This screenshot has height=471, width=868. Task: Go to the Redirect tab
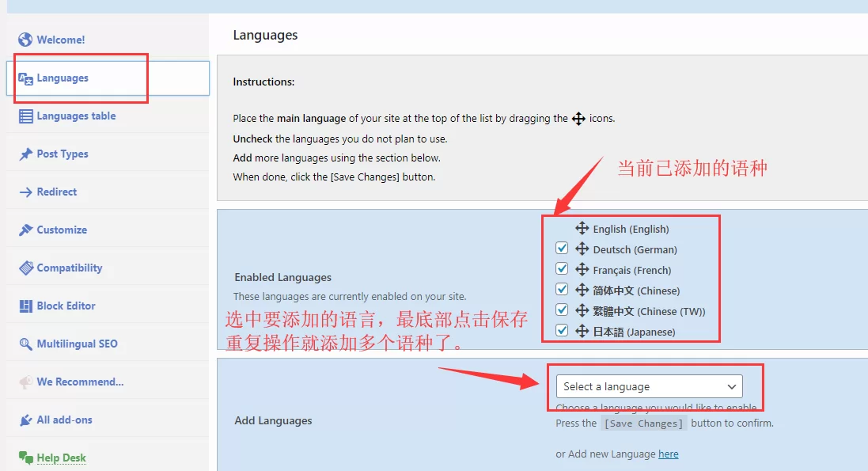(108, 192)
